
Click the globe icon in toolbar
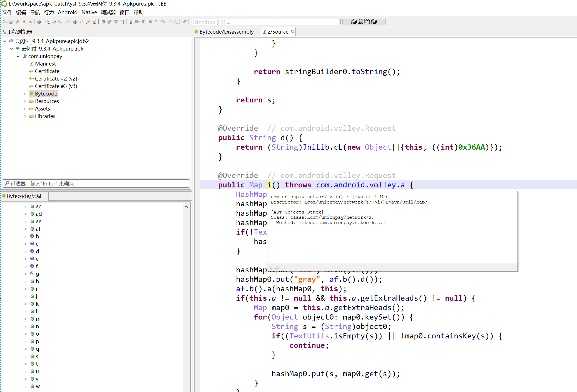(39, 22)
